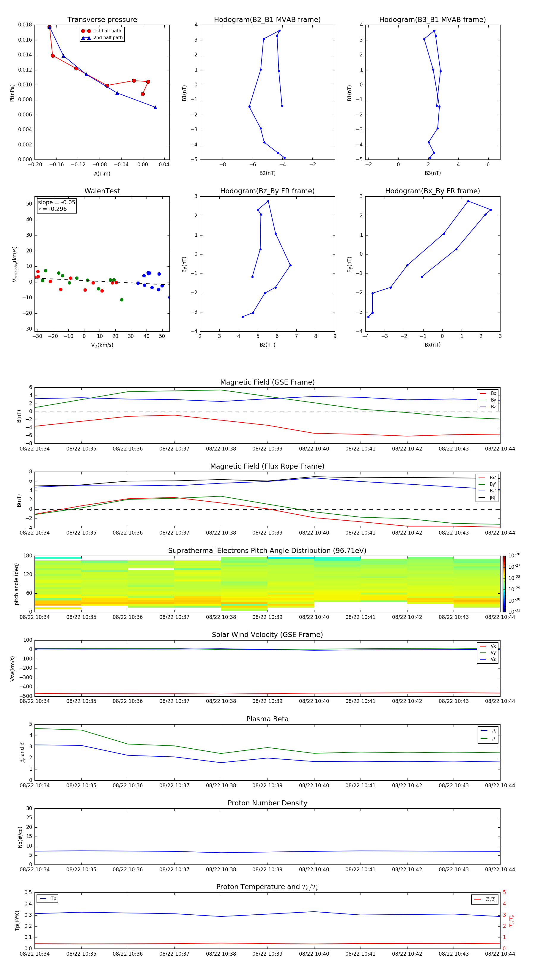
Task: Click the "Hodogram(B3_B1 MVAB frame)" title
Action: click(432, 19)
